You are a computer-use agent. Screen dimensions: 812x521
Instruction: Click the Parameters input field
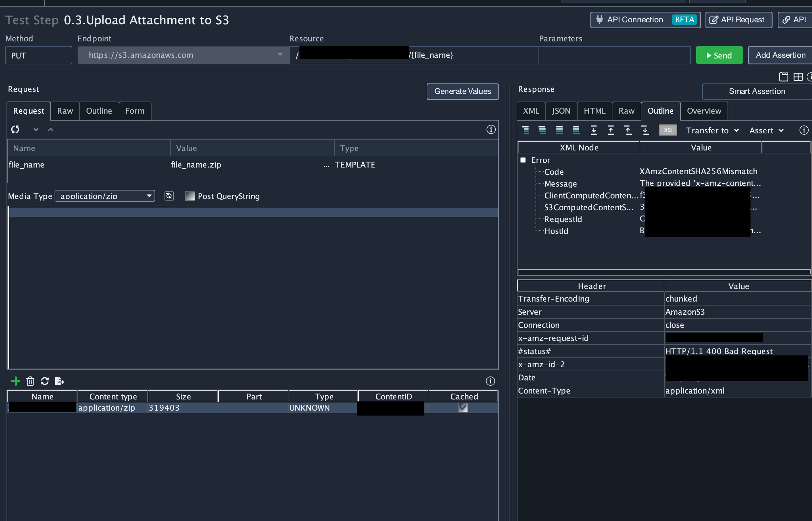(614, 55)
